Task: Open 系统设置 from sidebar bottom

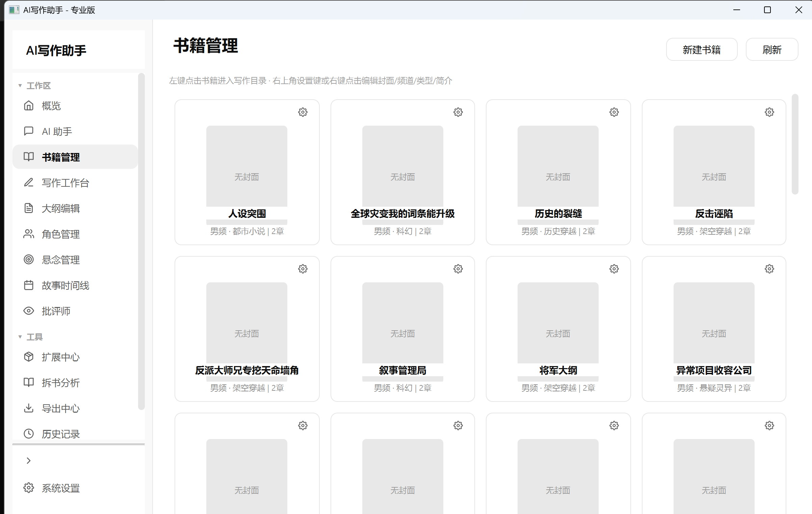Action: [75, 488]
